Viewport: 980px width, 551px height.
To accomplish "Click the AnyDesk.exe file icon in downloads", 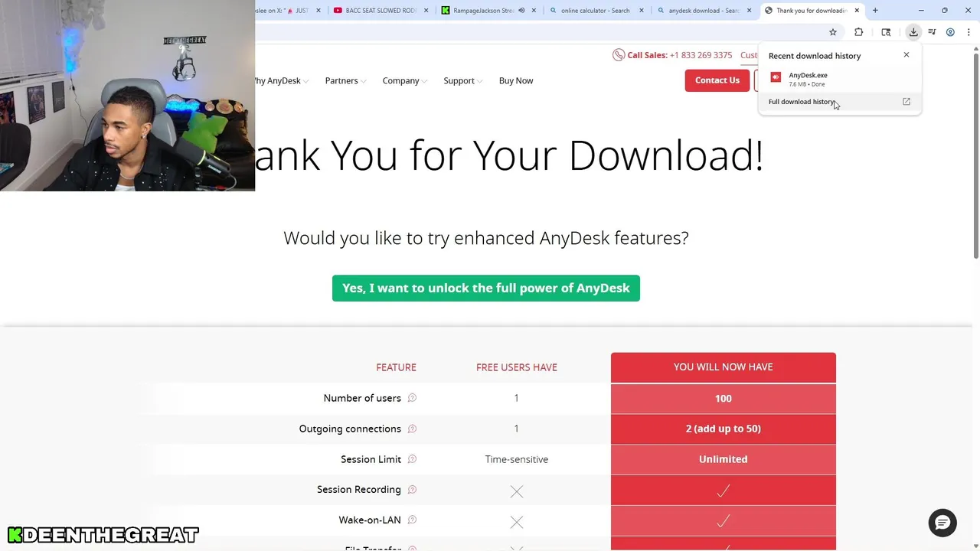I will click(776, 77).
